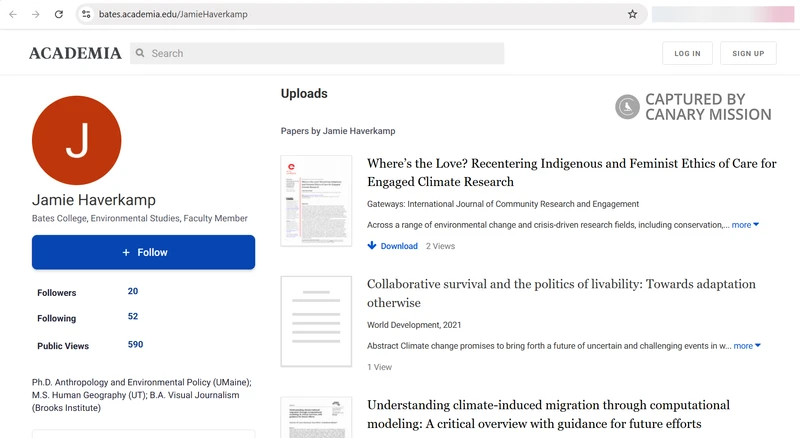The height and width of the screenshot is (438, 800).
Task: Click the ACADEMIA logo
Action: (x=75, y=53)
